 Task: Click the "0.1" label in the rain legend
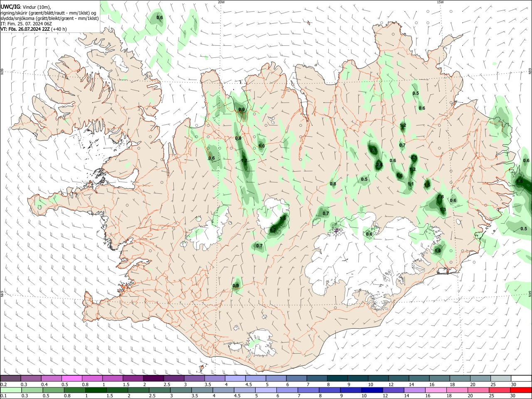tap(3, 396)
